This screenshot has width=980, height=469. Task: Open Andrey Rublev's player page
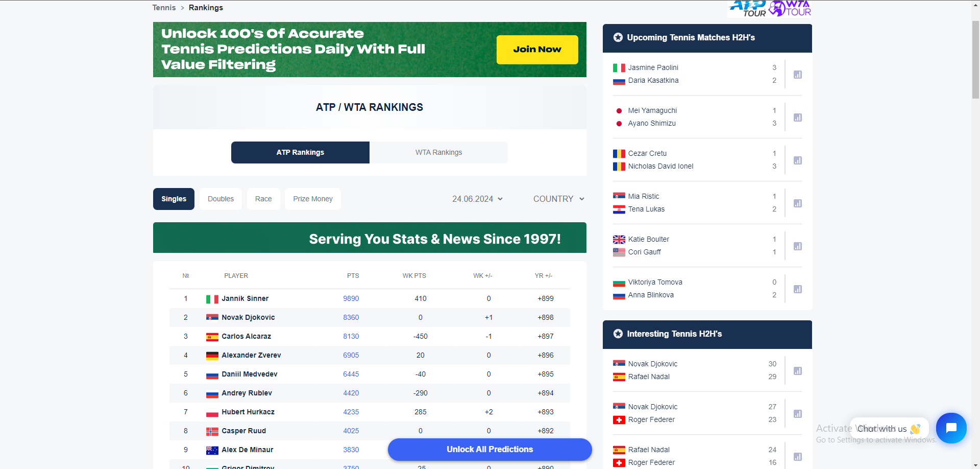coord(247,393)
